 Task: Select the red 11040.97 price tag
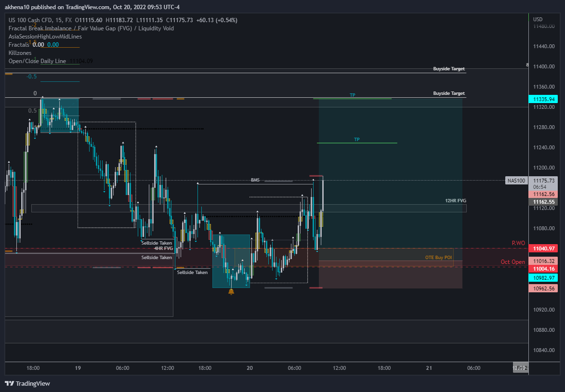tap(543, 248)
